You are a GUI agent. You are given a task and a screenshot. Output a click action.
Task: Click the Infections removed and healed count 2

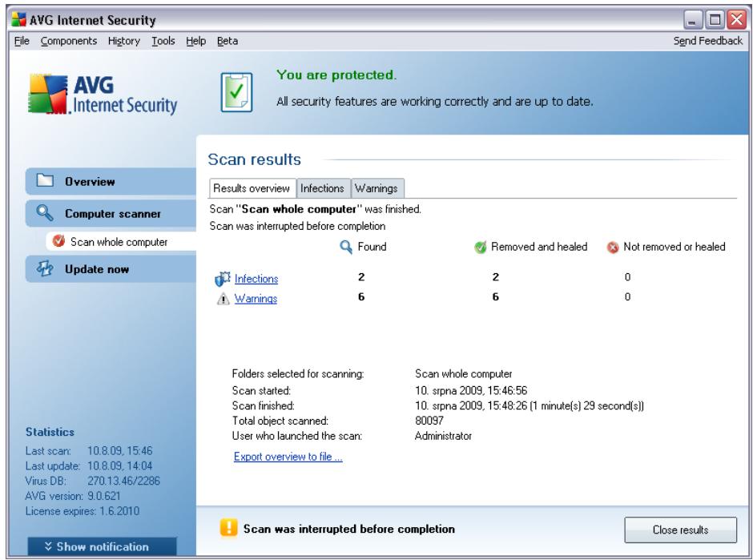tap(496, 276)
